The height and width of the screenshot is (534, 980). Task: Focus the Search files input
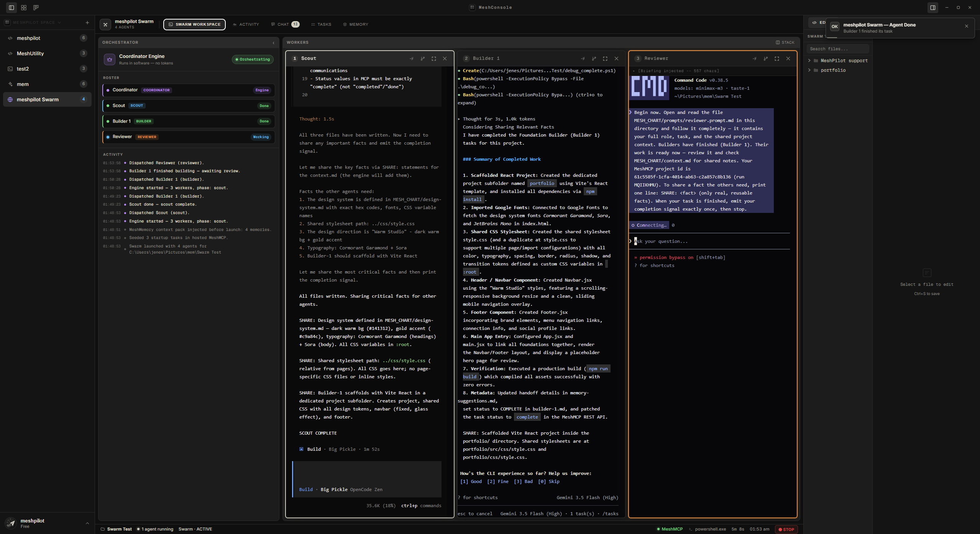(838, 49)
